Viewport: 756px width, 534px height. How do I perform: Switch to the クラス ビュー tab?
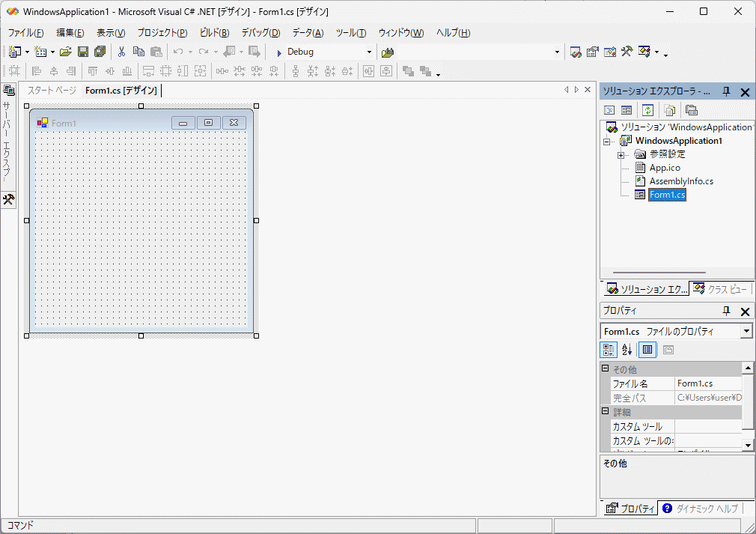click(x=720, y=289)
